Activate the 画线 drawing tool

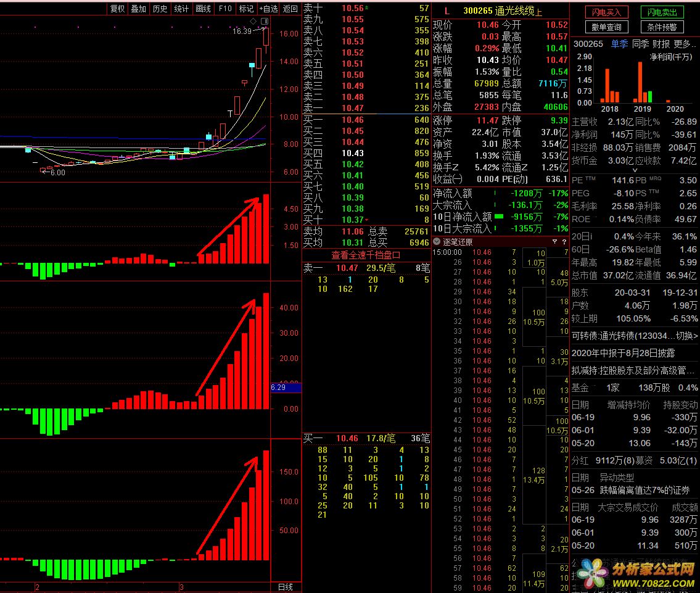click(x=203, y=9)
